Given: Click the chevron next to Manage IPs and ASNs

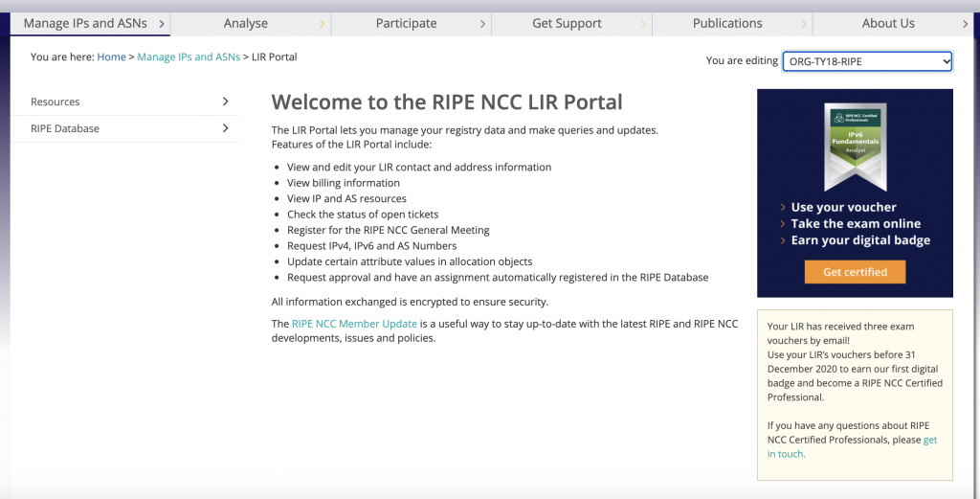Looking at the screenshot, I should point(162,24).
